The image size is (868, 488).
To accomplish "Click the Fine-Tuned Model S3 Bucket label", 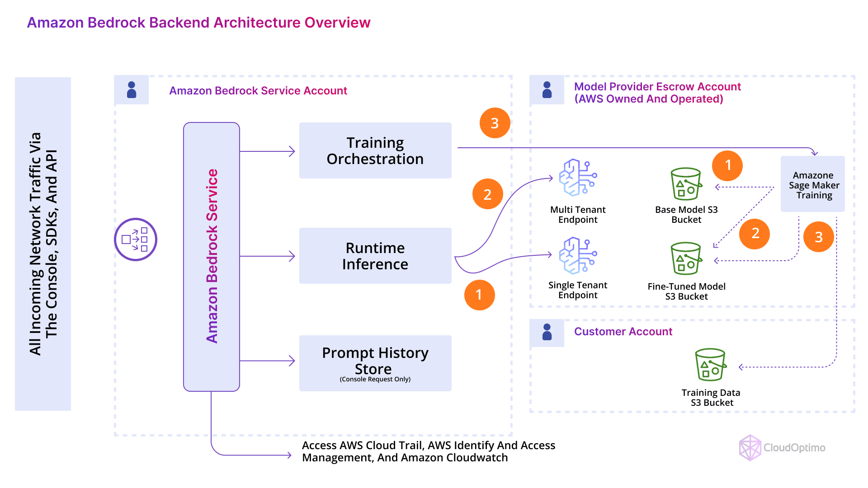I will [x=686, y=291].
